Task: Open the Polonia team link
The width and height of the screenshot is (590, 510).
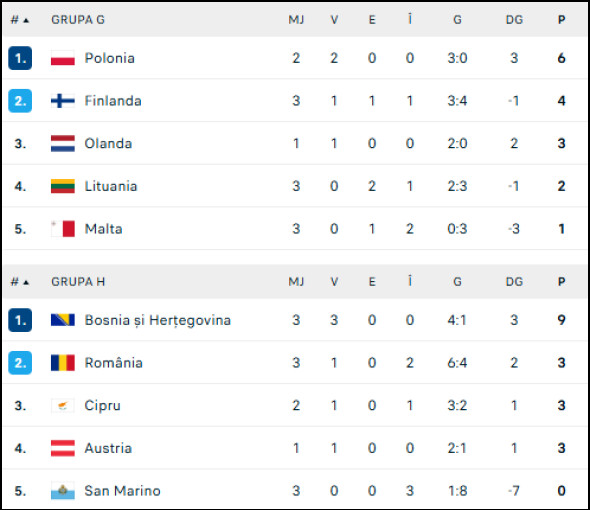Action: pos(109,58)
